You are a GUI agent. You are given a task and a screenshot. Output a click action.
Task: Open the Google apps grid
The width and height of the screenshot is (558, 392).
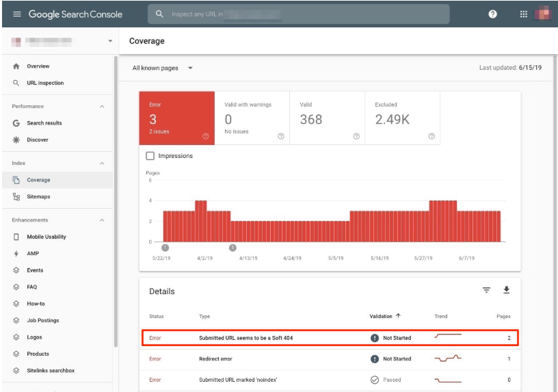coord(524,14)
